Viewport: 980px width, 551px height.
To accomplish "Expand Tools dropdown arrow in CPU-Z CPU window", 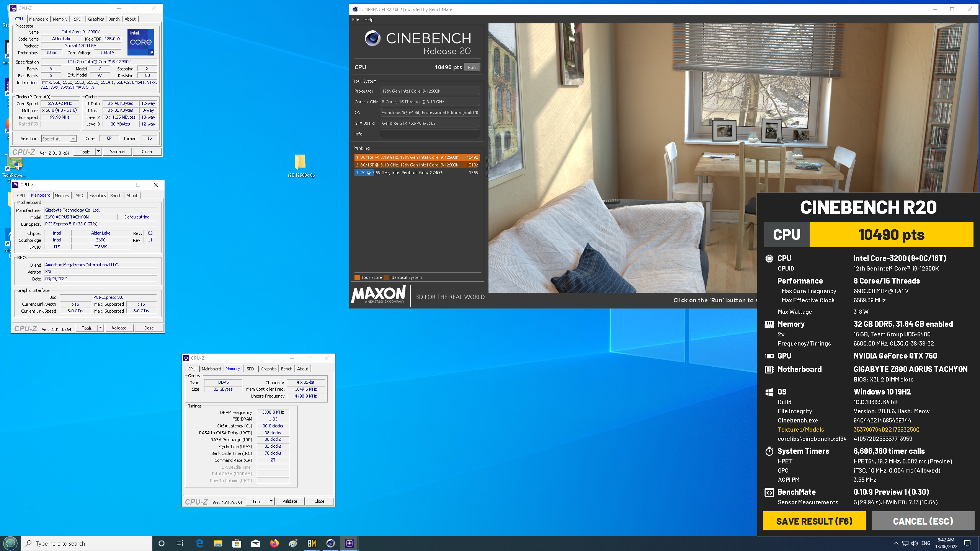I will [x=98, y=152].
